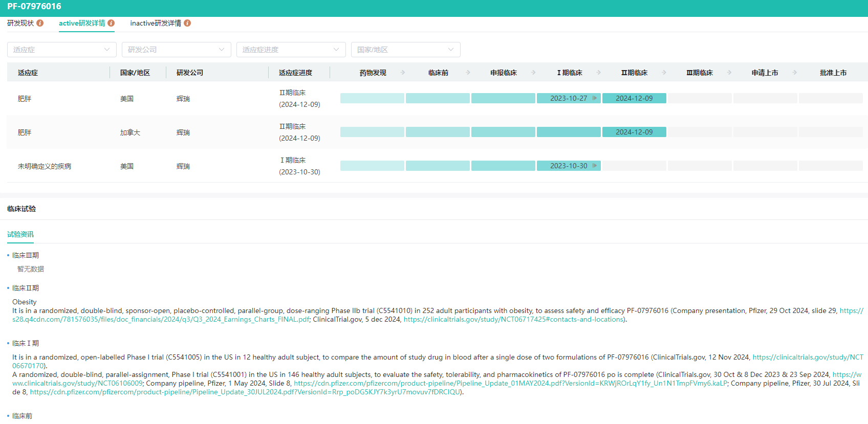Open Pipeline_Update_30JUL2024 PDF link
The width and height of the screenshot is (868, 424).
coord(246,392)
